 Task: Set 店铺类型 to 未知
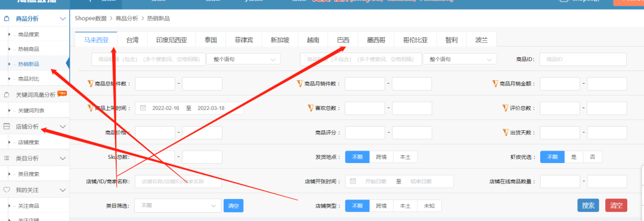[429, 206]
